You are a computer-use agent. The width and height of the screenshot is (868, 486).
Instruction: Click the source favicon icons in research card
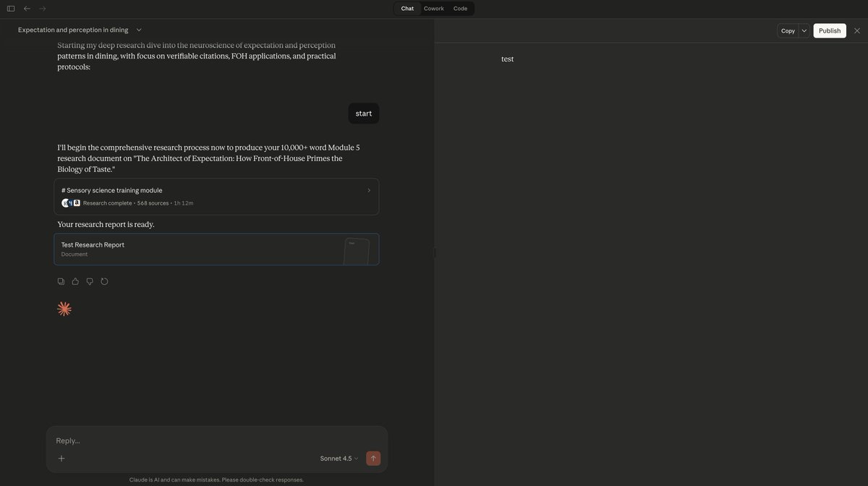71,203
